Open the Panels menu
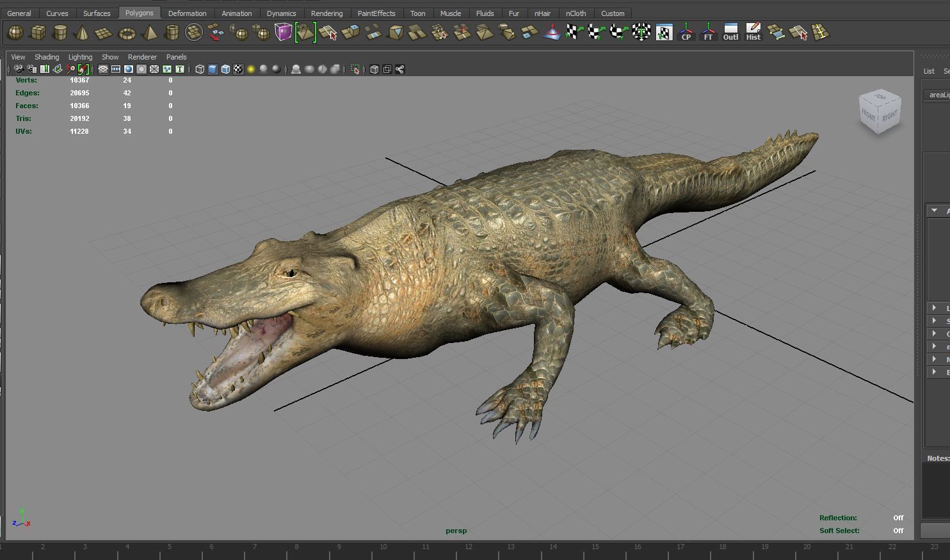The height and width of the screenshot is (560, 950). (x=176, y=57)
